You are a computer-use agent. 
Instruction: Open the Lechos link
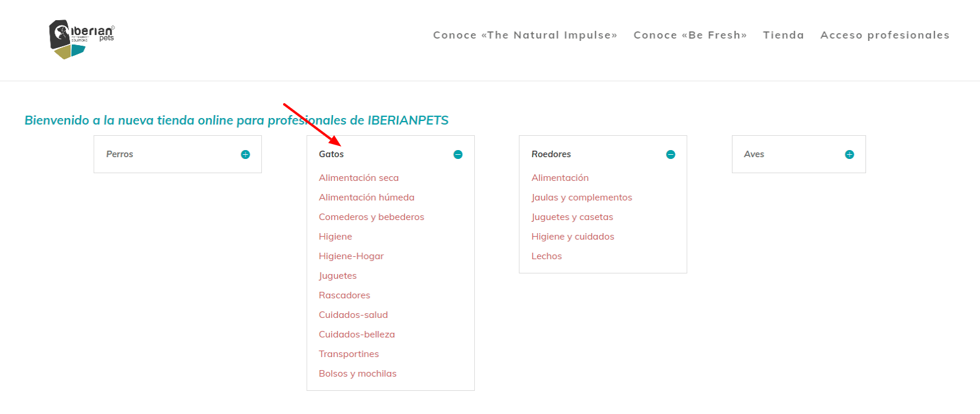pyautogui.click(x=547, y=256)
